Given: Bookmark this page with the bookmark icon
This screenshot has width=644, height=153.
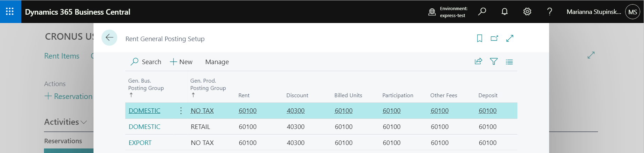Looking at the screenshot, I should point(479,38).
